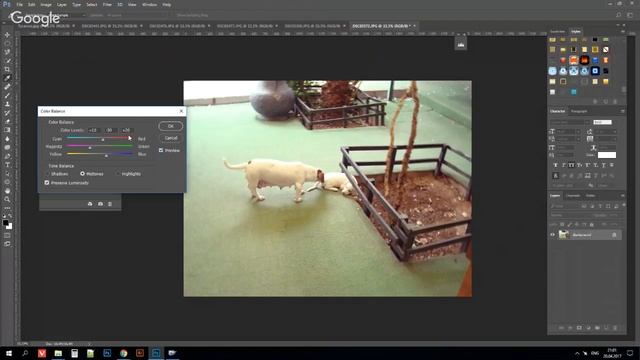Screen dimensions: 640x360
Task: Click the Windows Start button
Action: click(x=9, y=353)
